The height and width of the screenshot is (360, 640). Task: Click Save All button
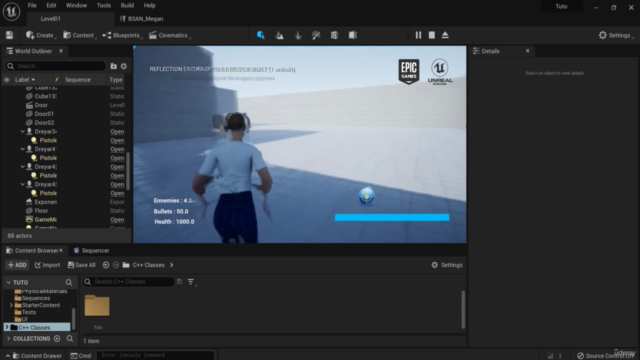point(82,265)
